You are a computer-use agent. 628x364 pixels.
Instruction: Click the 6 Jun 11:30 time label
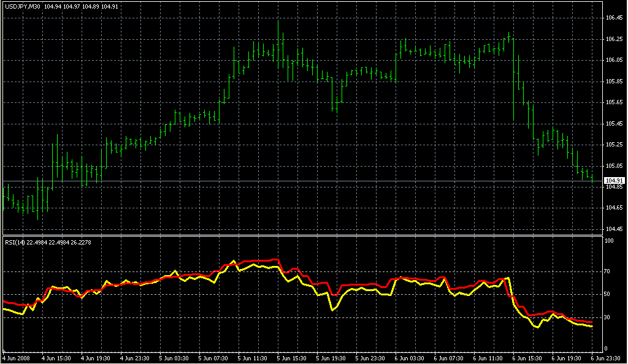pos(488,358)
